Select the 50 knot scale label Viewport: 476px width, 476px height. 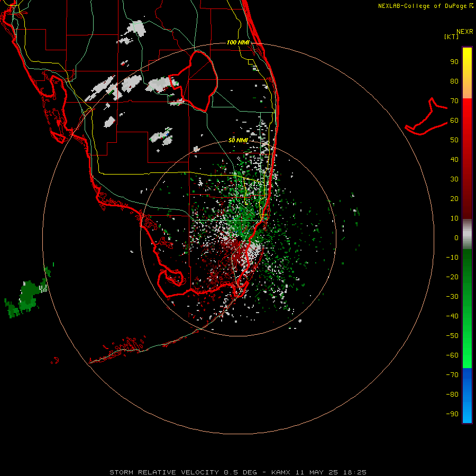(454, 140)
